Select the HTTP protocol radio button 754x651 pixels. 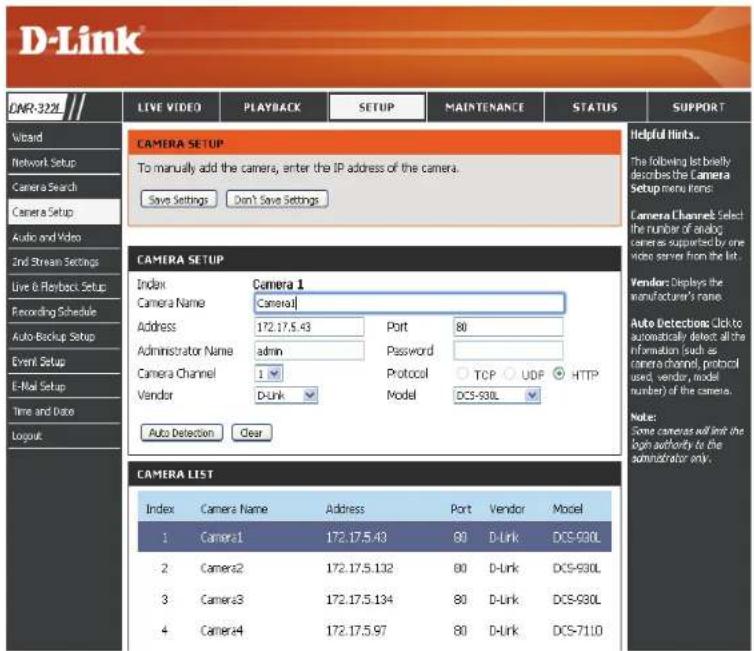(x=559, y=374)
